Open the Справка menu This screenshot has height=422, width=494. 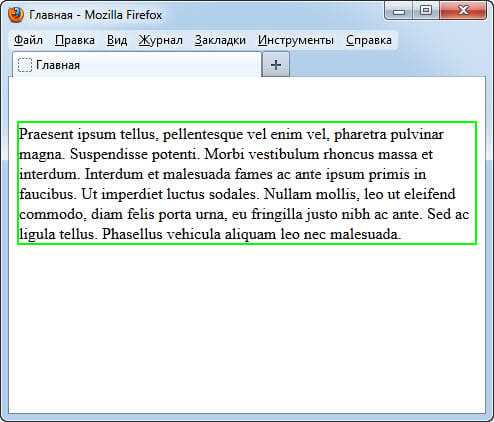tap(368, 40)
